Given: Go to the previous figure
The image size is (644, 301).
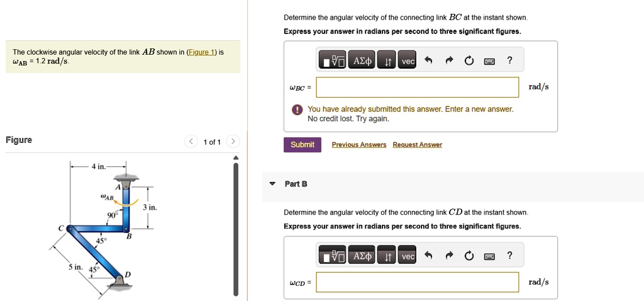Looking at the screenshot, I should coord(191,142).
